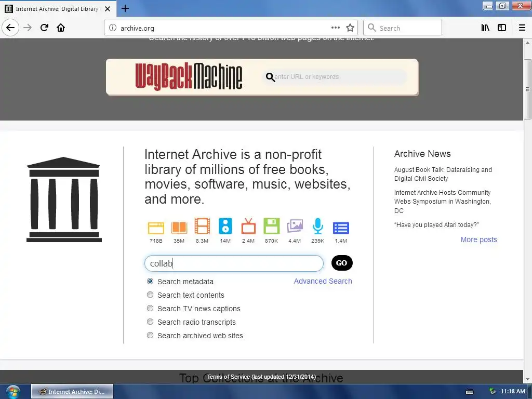Click the Internet Archive building logo
The height and width of the screenshot is (399, 532).
64,199
